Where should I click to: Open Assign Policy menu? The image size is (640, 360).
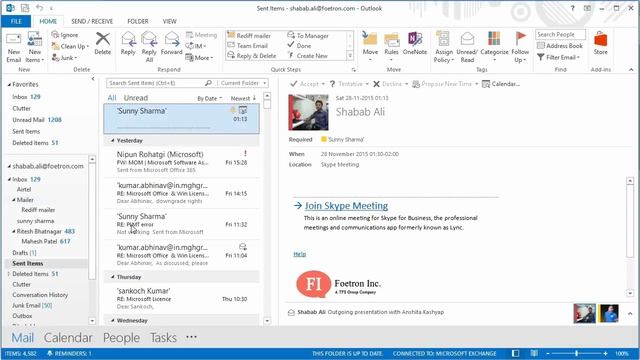[x=444, y=48]
